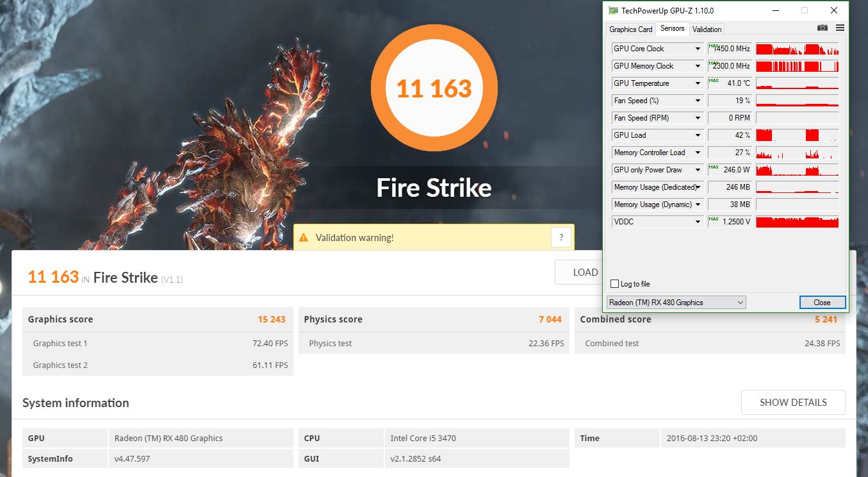
Task: Click the GPU only Power Draw 246.0 W value
Action: 730,170
